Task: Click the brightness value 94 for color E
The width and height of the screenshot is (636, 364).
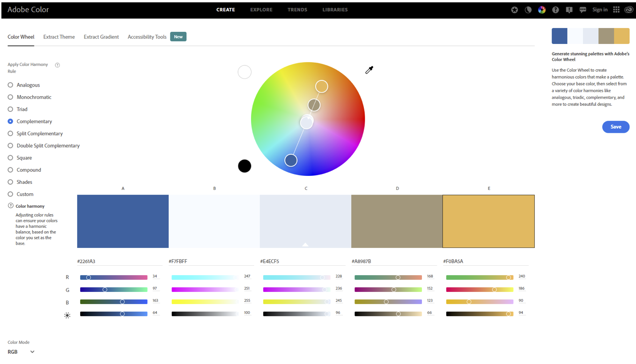Action: click(x=521, y=313)
